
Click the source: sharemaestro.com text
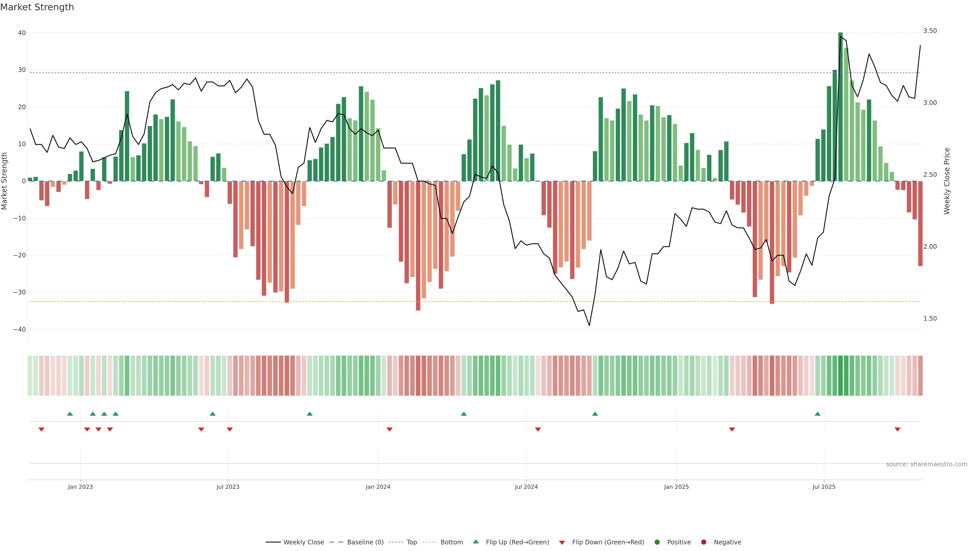926,464
